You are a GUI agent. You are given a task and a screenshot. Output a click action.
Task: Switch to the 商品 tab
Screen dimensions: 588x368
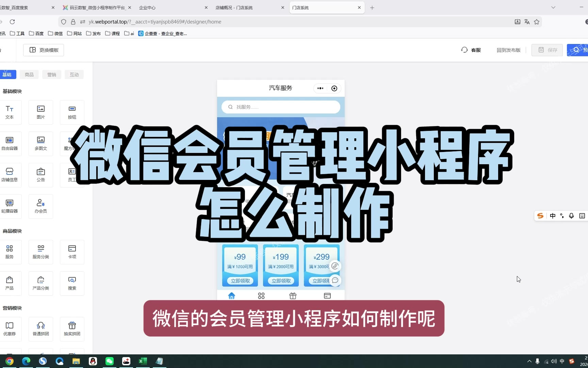tap(29, 75)
